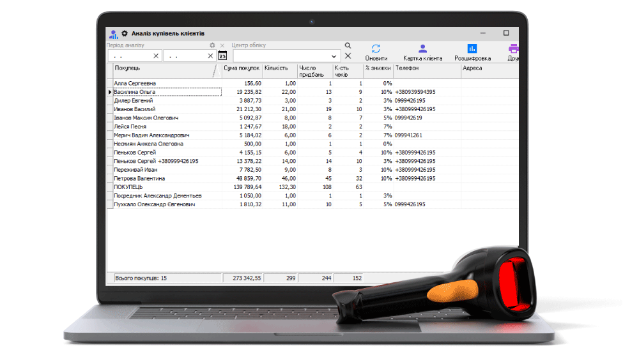Open the calendar period picker icon
Screen dimensions: 639x364
coord(222,56)
